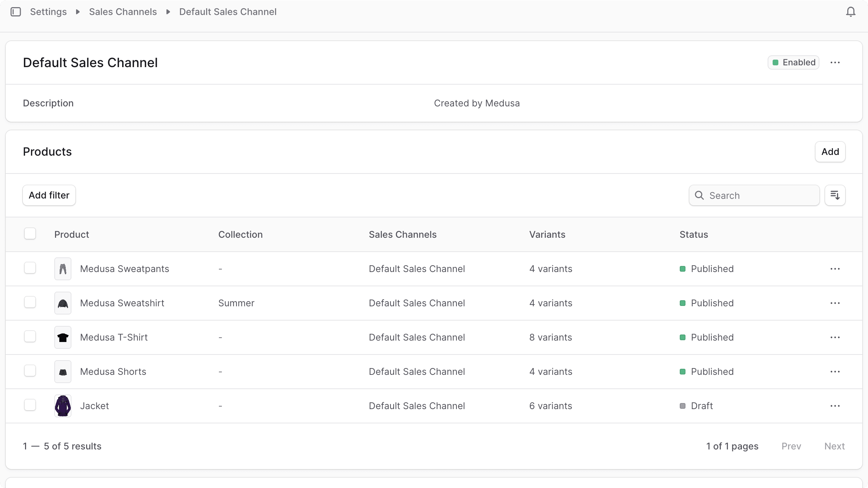The image size is (868, 488).
Task: Click the sort order icon beside search
Action: coord(835,195)
